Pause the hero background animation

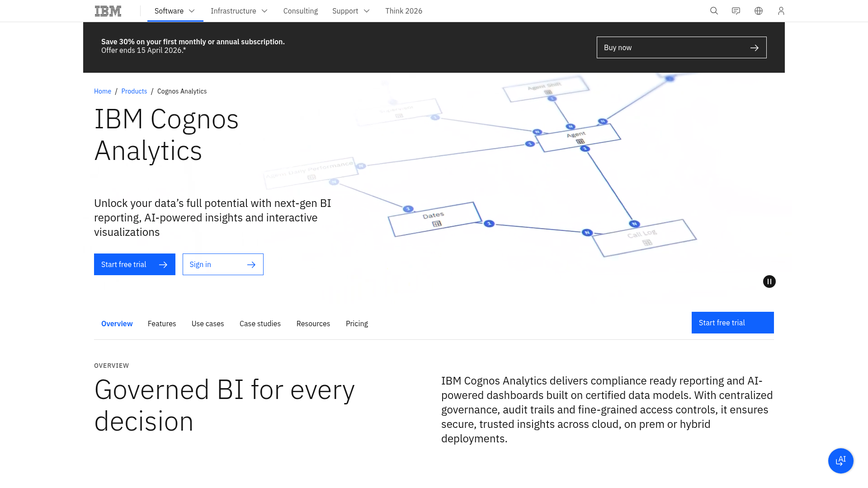point(769,282)
